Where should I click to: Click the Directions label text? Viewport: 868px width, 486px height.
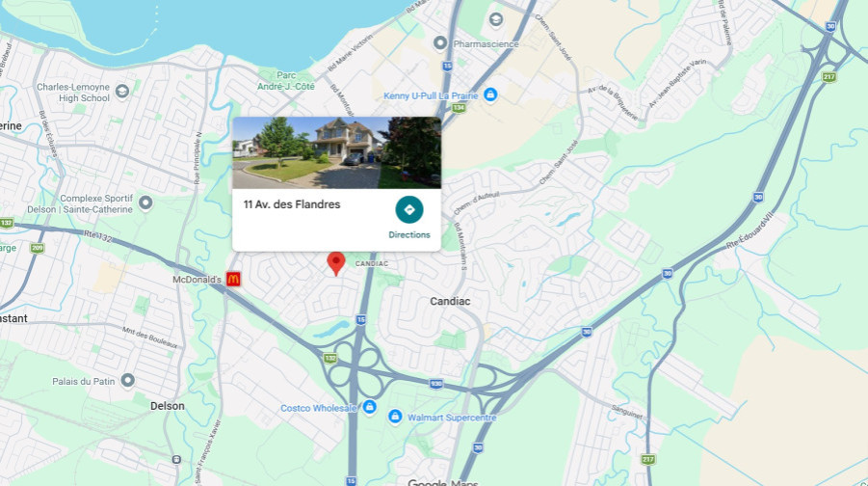(409, 234)
